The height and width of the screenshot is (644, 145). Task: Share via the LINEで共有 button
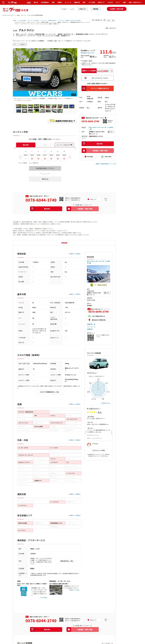click(x=106, y=157)
